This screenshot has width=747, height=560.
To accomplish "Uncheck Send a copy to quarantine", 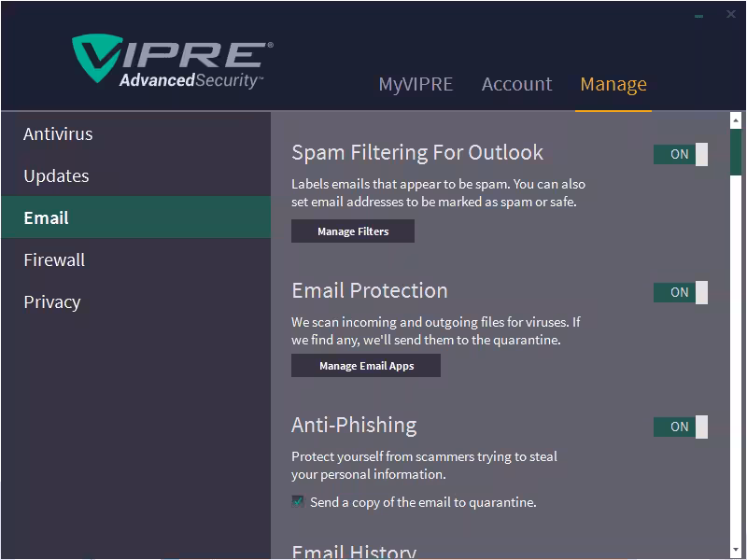I will [298, 502].
